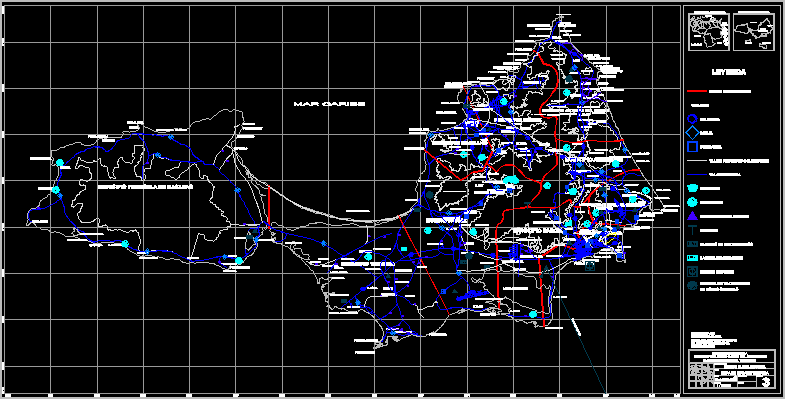The width and height of the screenshot is (785, 399).
Task: Click the blue circle symbol in legend
Action: [x=692, y=119]
